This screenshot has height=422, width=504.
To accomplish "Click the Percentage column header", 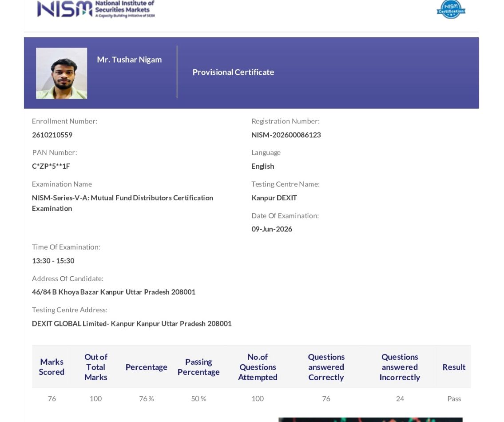I will pos(146,367).
